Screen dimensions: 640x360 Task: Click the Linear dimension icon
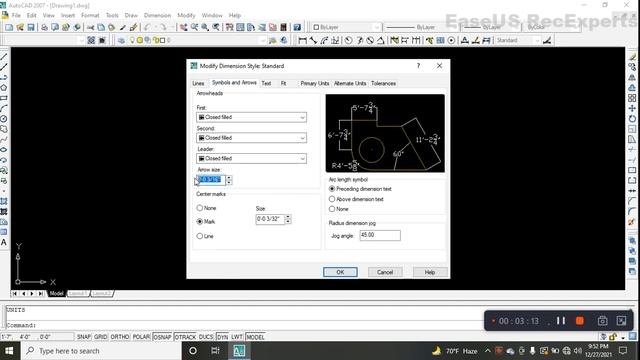(x=302, y=40)
